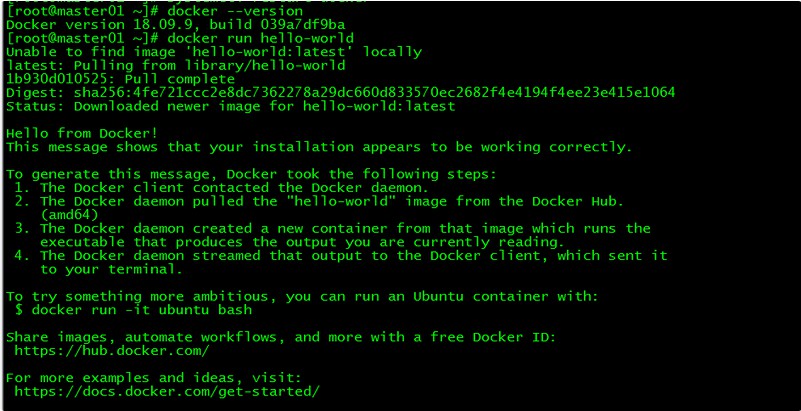Click the 'Hello from Docker!' message
Screen dimensions: 801x411
(82, 133)
